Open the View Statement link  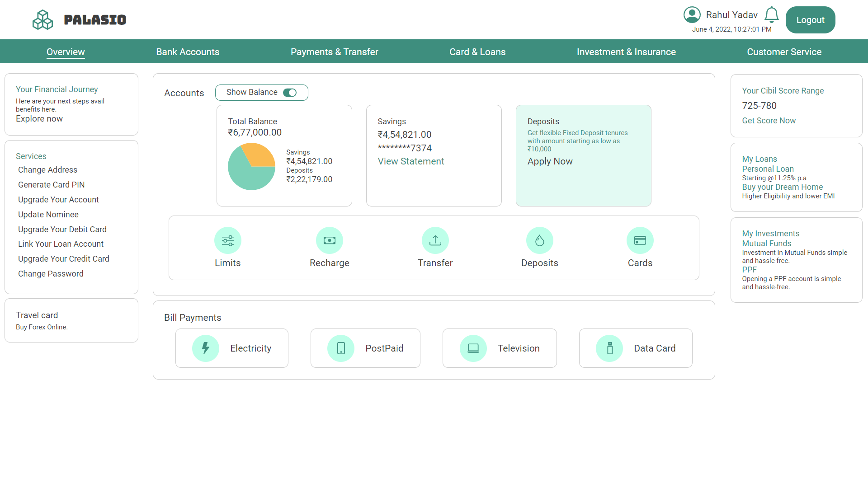(x=410, y=161)
